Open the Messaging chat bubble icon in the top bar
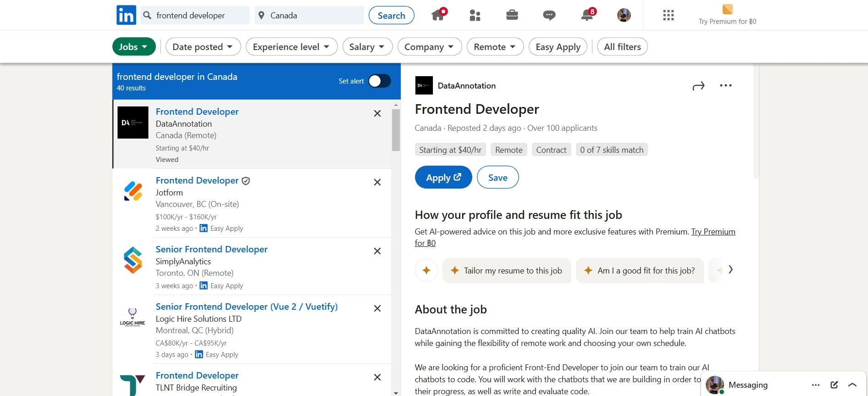This screenshot has width=868, height=396. 549,16
